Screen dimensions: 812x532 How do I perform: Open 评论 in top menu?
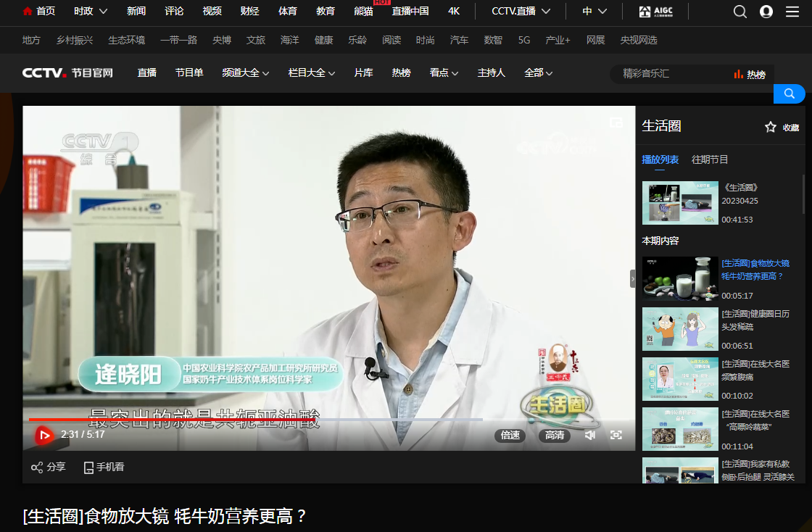point(174,11)
